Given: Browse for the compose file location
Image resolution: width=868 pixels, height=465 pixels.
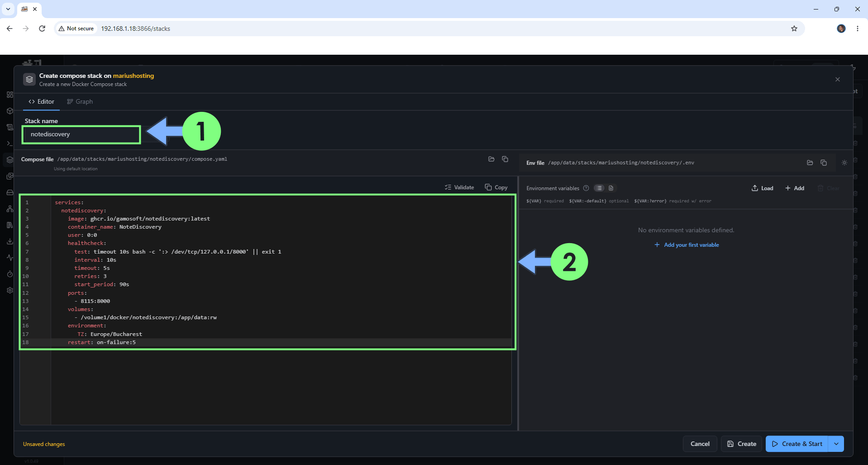Looking at the screenshot, I should [491, 159].
